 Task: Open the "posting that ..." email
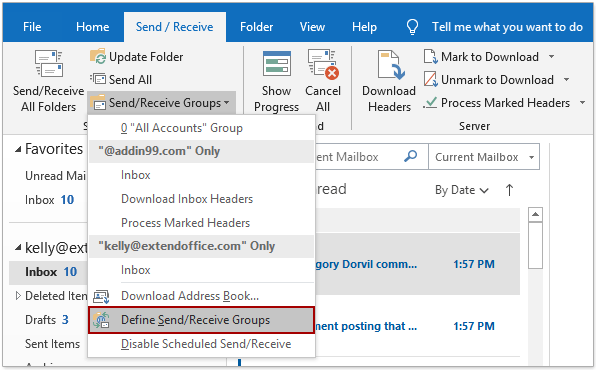click(417, 326)
